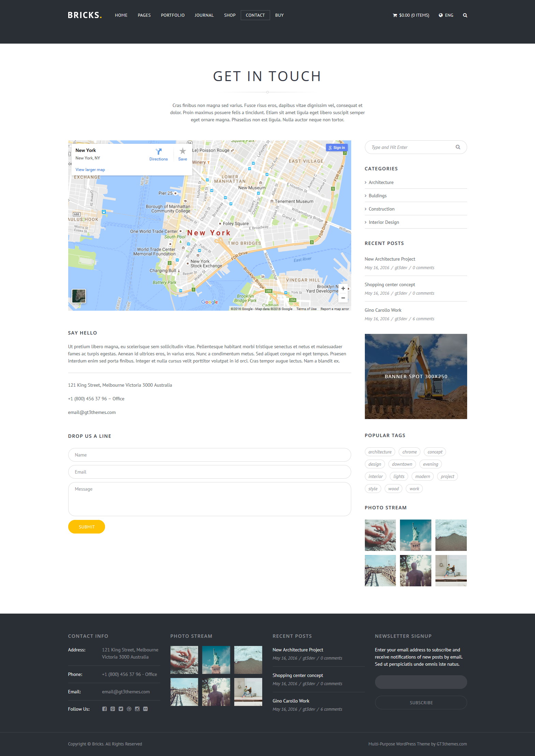Open the HOME menu item
Screen dimensions: 535x756
tap(121, 15)
